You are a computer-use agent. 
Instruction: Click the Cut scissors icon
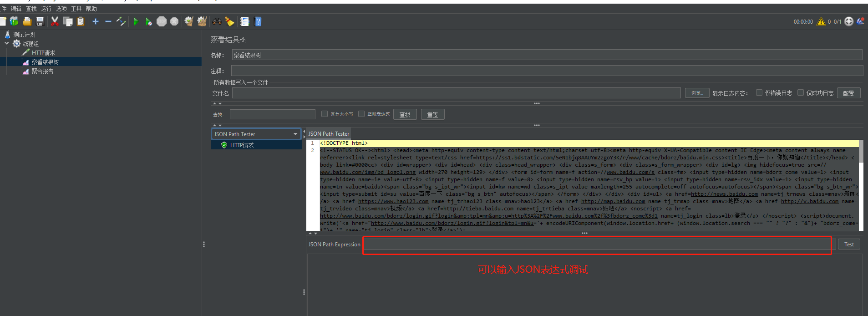tap(55, 21)
